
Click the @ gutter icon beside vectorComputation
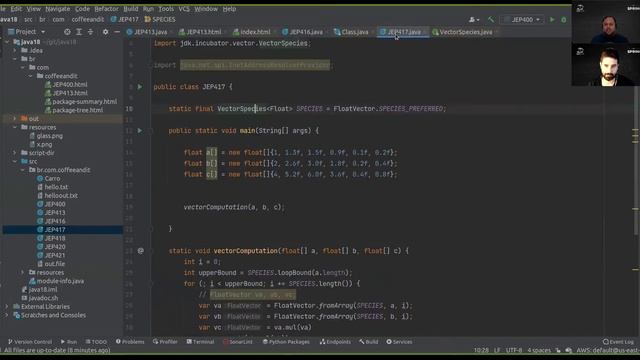pyautogui.click(x=140, y=251)
